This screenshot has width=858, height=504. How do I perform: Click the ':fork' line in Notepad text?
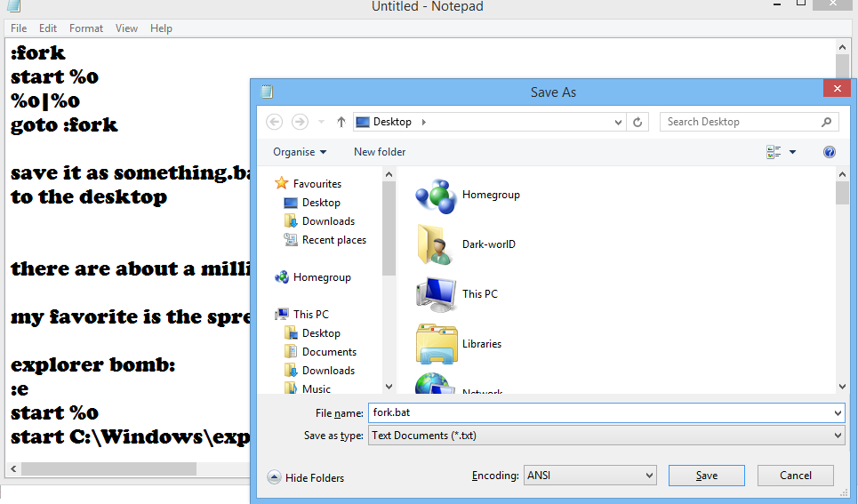pyautogui.click(x=38, y=52)
